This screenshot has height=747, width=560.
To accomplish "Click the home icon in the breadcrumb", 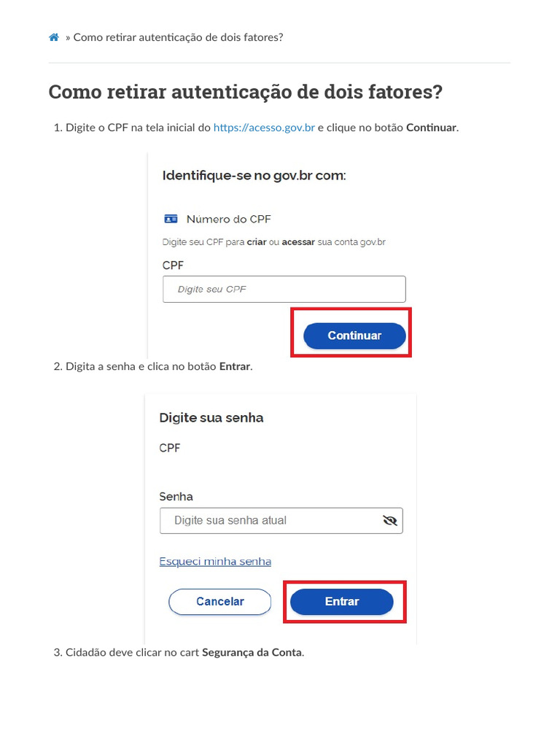I will [54, 37].
